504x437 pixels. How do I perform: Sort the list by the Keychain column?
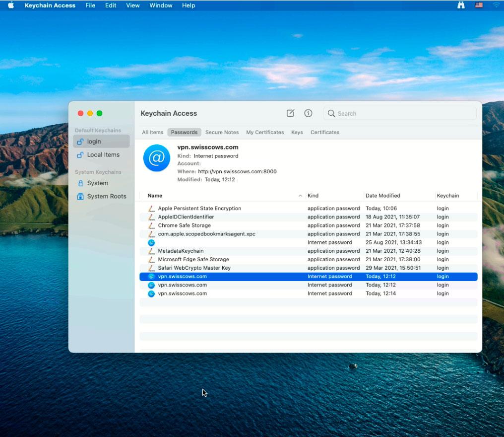tap(448, 196)
